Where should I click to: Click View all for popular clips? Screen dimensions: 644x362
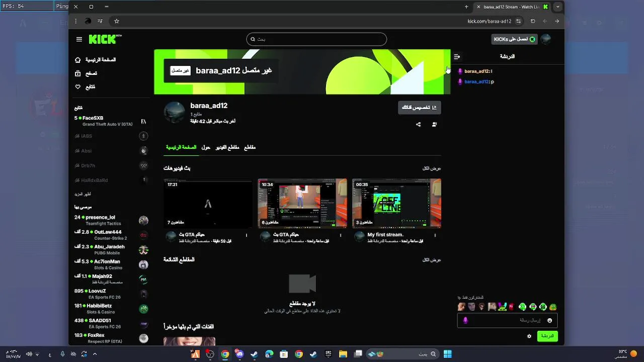click(432, 260)
